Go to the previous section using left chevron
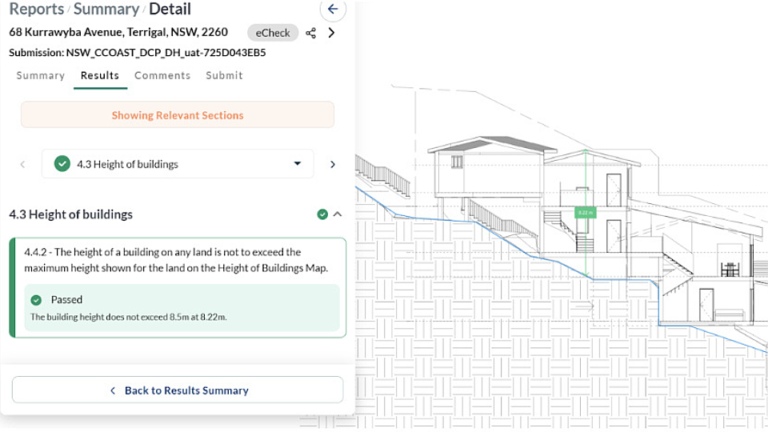The height and width of the screenshot is (432, 768). click(23, 164)
